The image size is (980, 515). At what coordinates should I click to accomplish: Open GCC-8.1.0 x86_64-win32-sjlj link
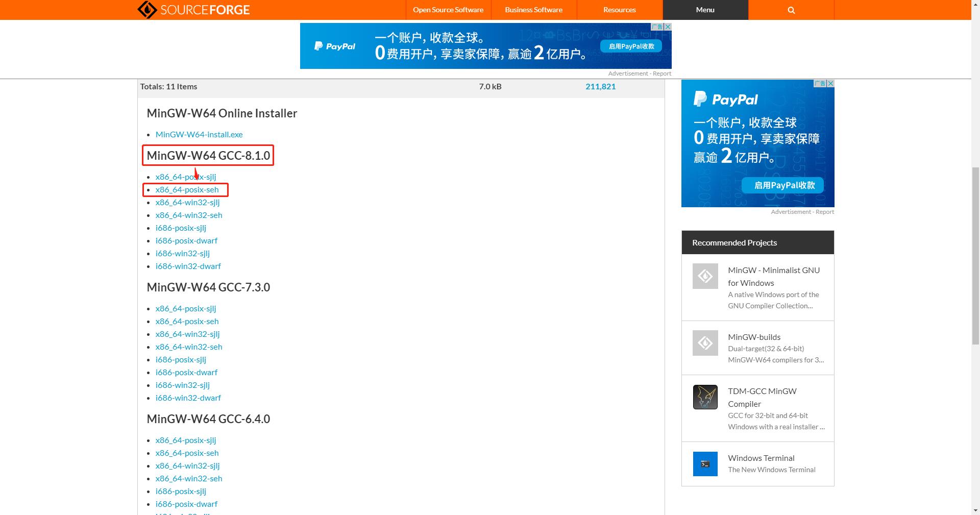click(187, 202)
